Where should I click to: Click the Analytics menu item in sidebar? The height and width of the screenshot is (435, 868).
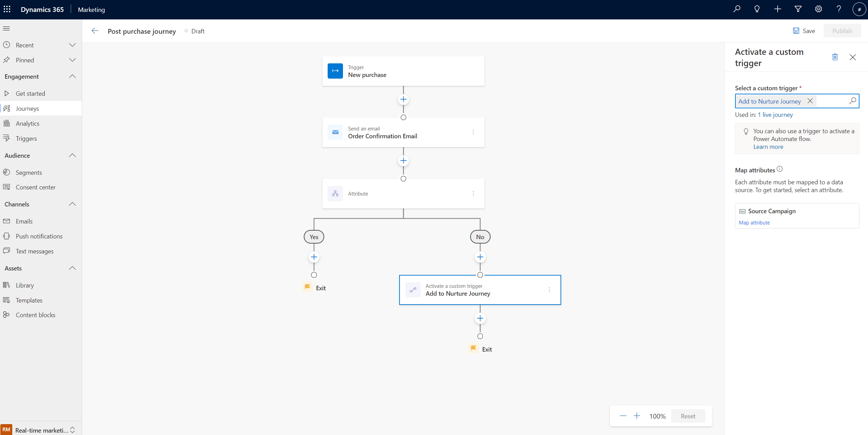click(x=27, y=123)
